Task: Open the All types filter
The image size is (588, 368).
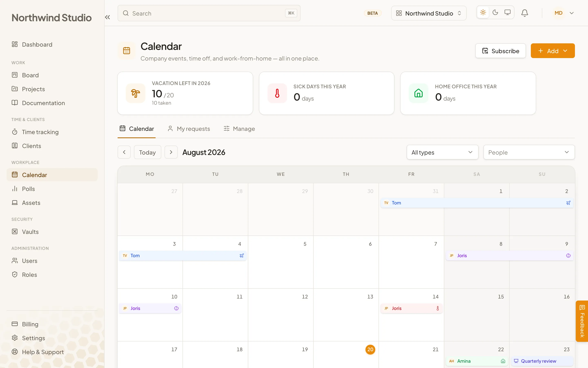Action: pos(442,152)
